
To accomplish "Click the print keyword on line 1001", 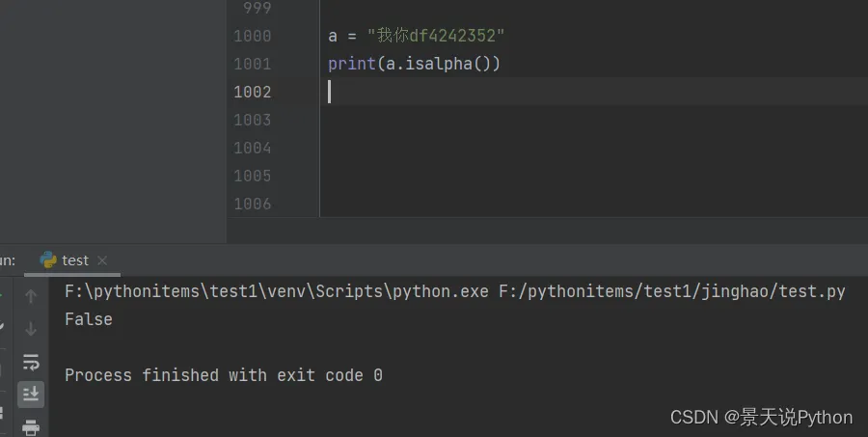I will tap(350, 65).
